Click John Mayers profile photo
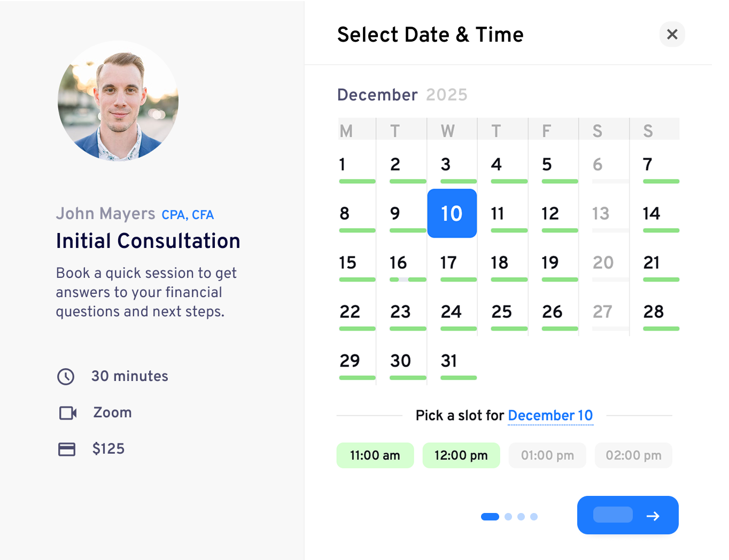The width and height of the screenshot is (729, 560). tap(118, 101)
